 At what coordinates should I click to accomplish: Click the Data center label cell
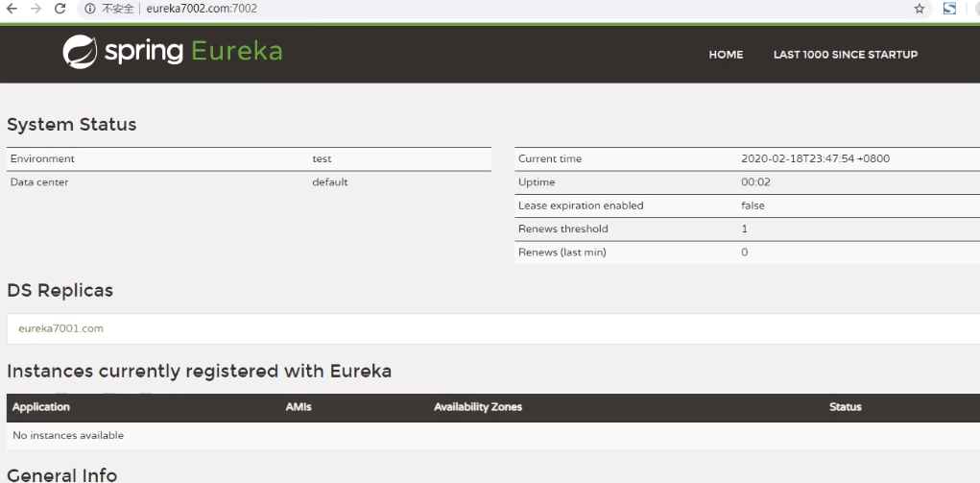tap(39, 182)
